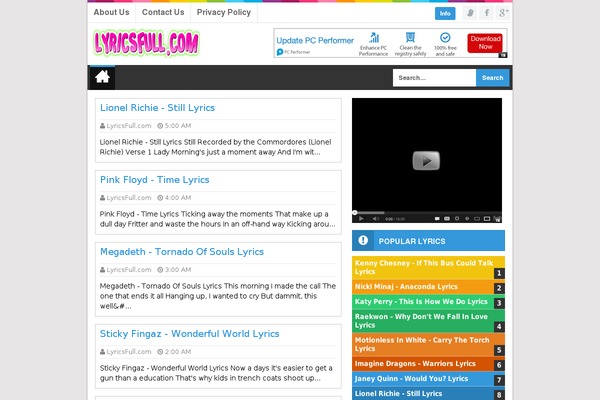
Task: Click the blue Search button
Action: [492, 78]
